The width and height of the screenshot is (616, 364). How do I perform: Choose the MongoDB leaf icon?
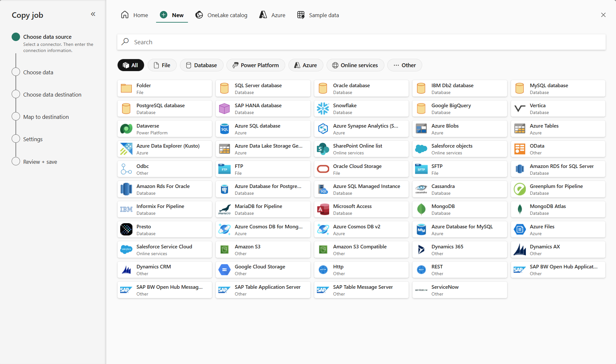tap(421, 209)
